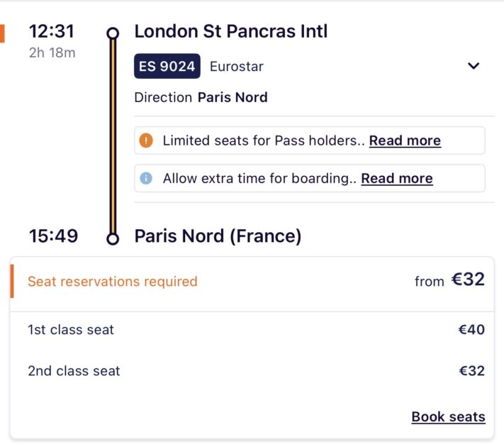Image resolution: width=504 pixels, height=447 pixels.
Task: Click the 15:49 arrival time
Action: point(53,236)
